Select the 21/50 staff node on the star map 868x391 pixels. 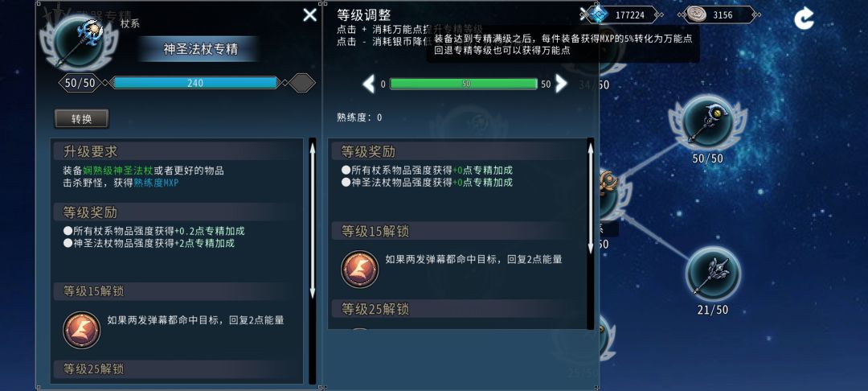pos(712,273)
